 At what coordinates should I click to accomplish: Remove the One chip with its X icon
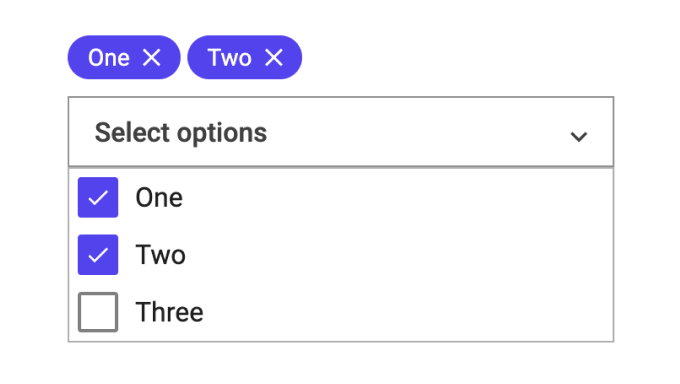pyautogui.click(x=151, y=57)
